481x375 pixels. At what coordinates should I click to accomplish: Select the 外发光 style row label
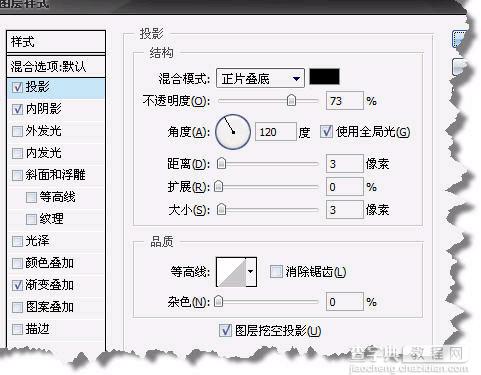[x=44, y=131]
